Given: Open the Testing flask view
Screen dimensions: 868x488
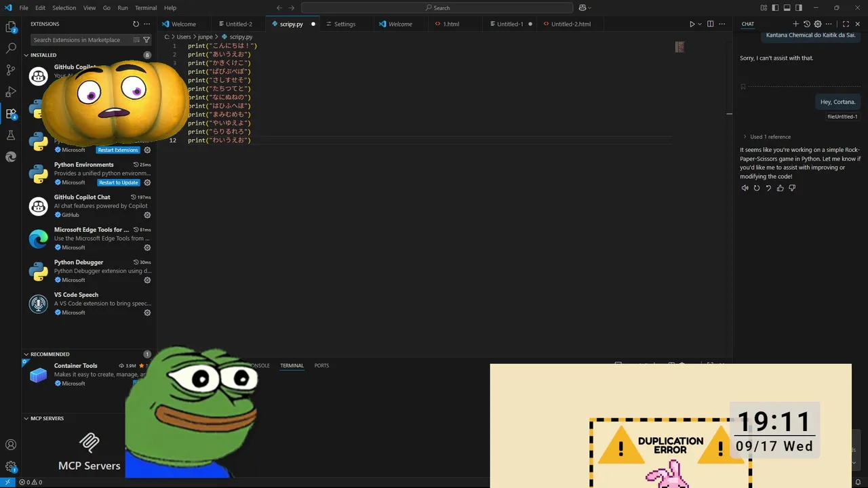Looking at the screenshot, I should click(11, 135).
